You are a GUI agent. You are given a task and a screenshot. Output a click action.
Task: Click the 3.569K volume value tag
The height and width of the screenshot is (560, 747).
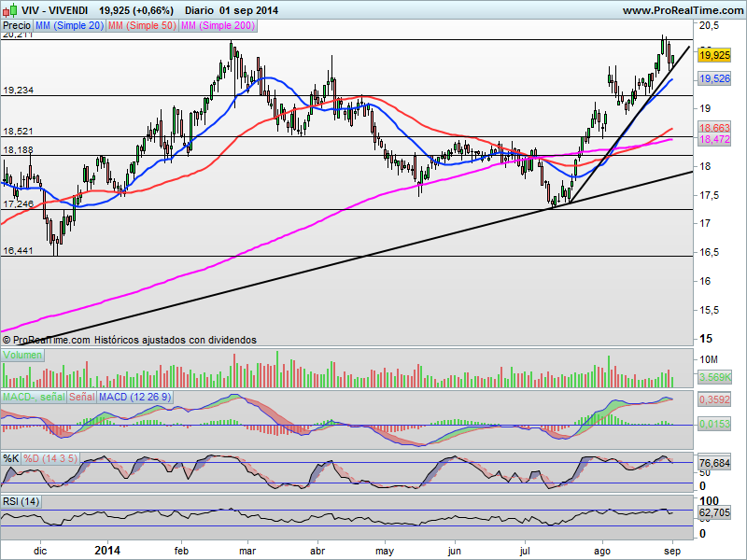(714, 378)
